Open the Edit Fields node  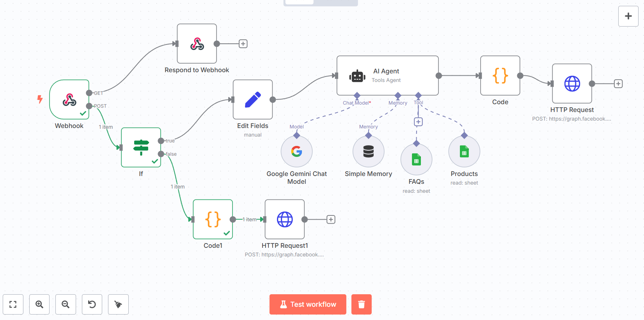(x=253, y=100)
